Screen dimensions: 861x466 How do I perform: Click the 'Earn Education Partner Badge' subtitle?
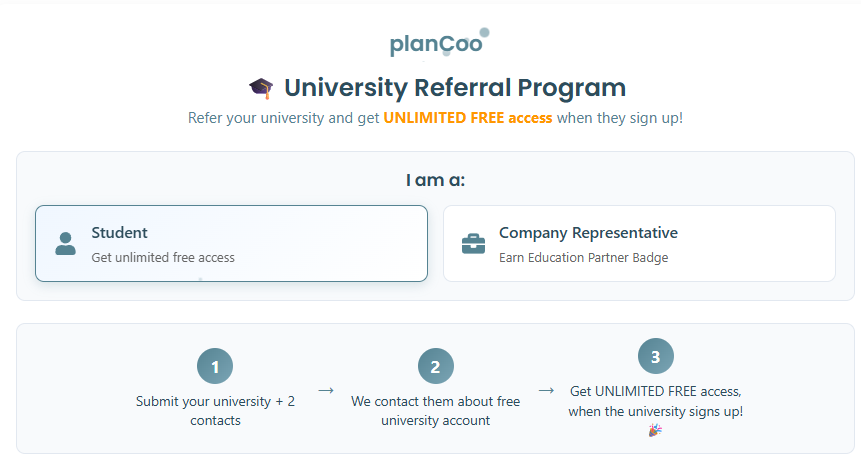tap(583, 258)
